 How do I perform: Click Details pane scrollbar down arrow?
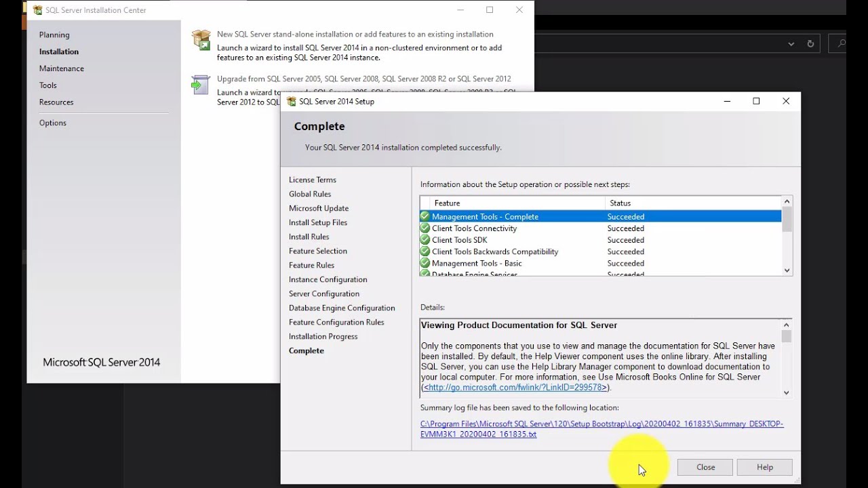point(787,392)
